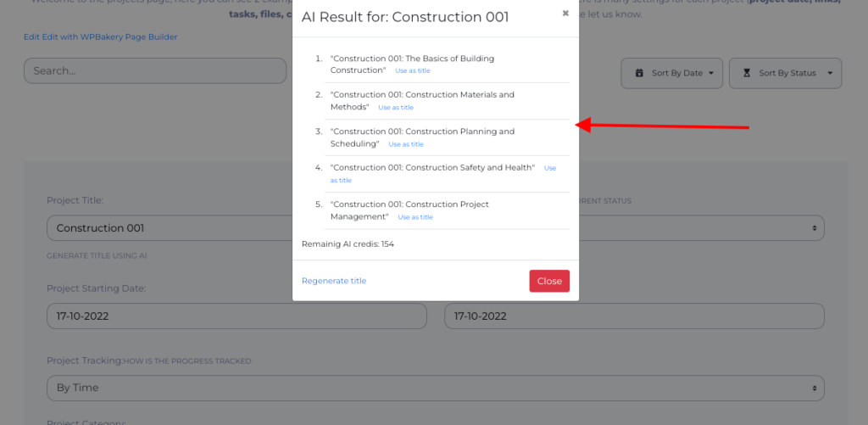Use "Construction Planning and Scheduling" as title
The width and height of the screenshot is (868, 425).
point(406,144)
